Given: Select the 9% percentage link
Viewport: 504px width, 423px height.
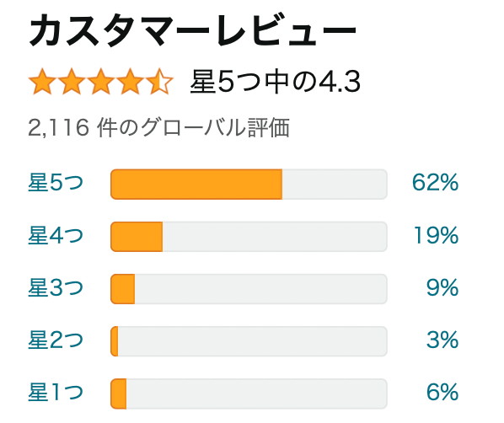Looking at the screenshot, I should click(442, 287).
